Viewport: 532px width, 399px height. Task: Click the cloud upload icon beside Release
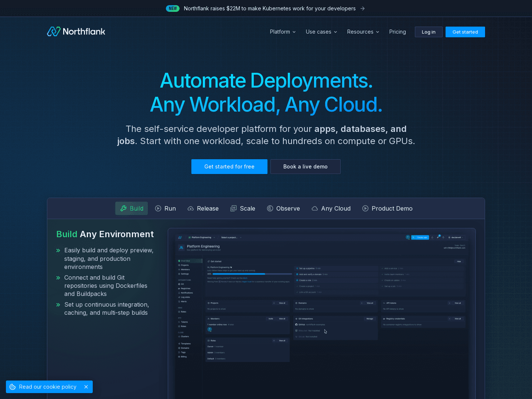point(191,208)
